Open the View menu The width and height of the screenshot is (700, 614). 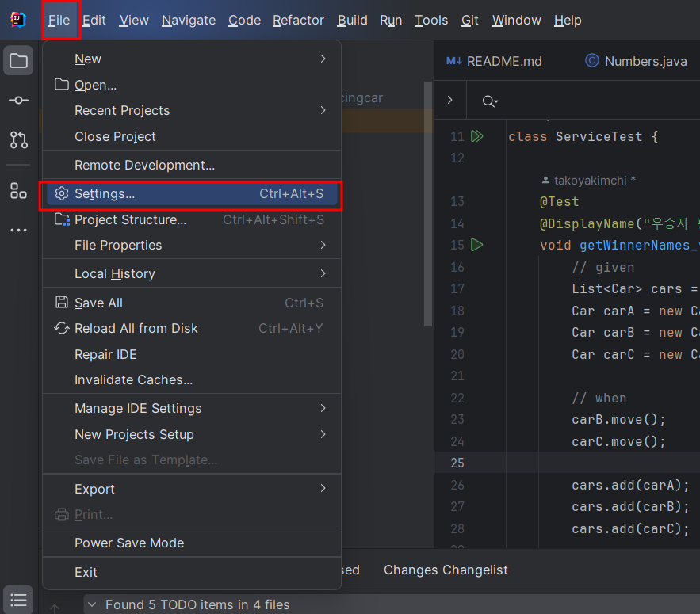click(x=134, y=20)
